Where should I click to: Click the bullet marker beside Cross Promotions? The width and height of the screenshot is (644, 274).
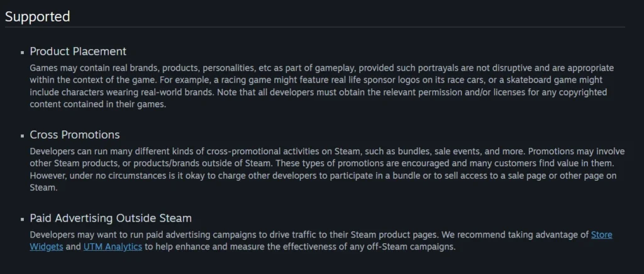[x=23, y=135]
